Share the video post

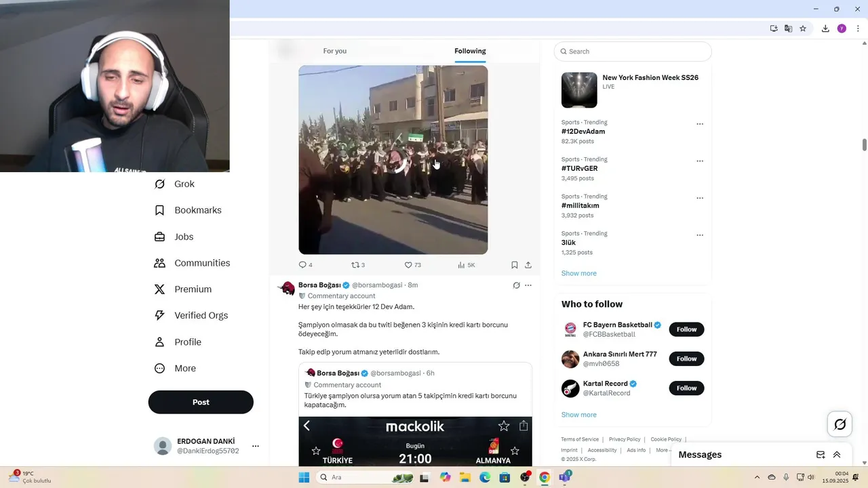tap(528, 265)
